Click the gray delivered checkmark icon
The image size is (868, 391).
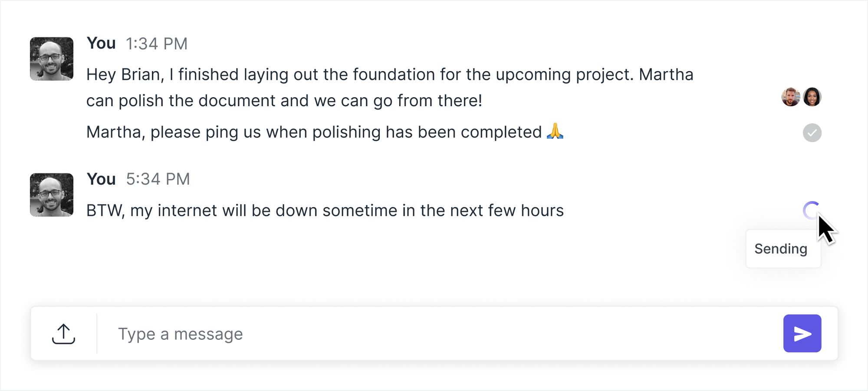pos(812,133)
